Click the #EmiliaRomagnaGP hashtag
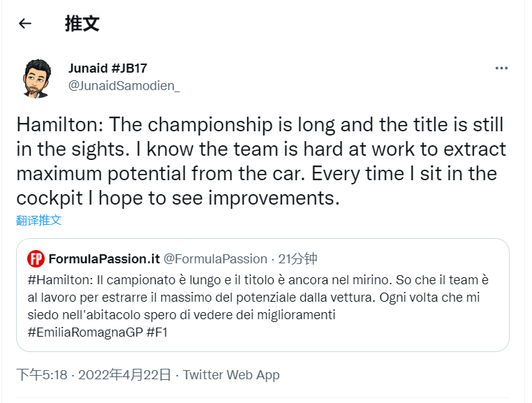The width and height of the screenshot is (532, 403). pos(85,332)
